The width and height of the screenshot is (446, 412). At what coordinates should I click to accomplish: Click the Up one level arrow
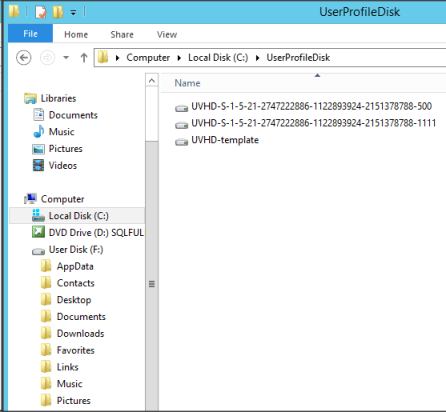[x=84, y=58]
